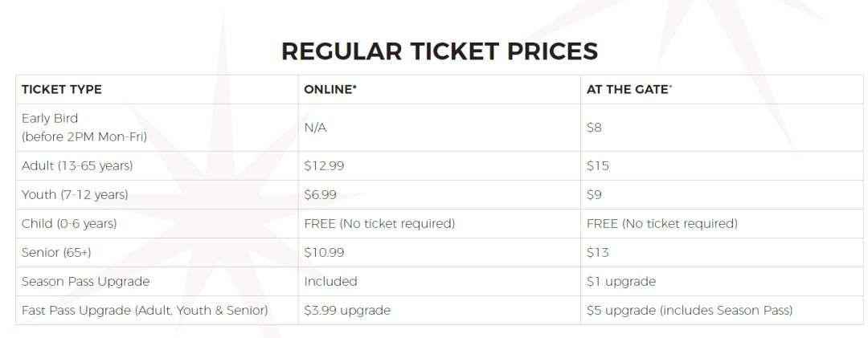Click the Youth gate price $9

[594, 195]
